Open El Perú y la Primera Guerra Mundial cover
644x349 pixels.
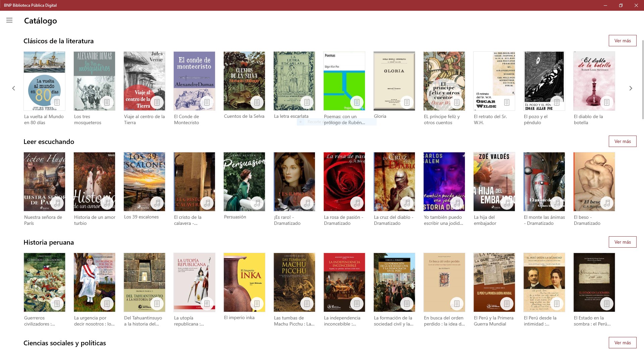pyautogui.click(x=494, y=282)
